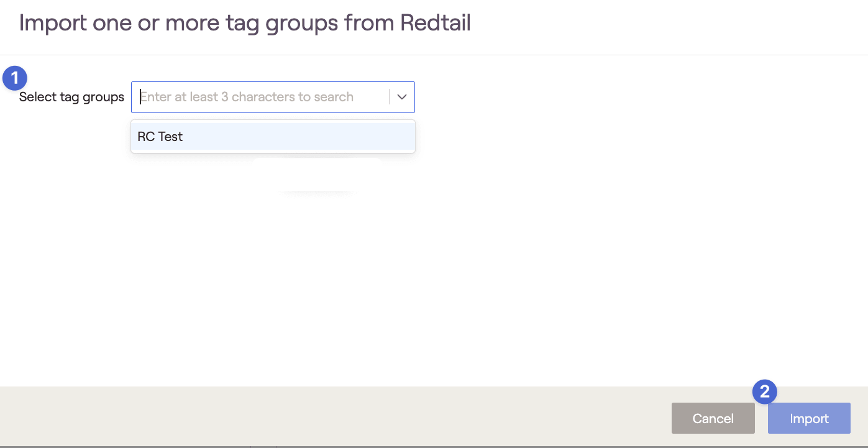Click the blue step 1 badge
This screenshot has height=448, width=868.
(x=15, y=78)
